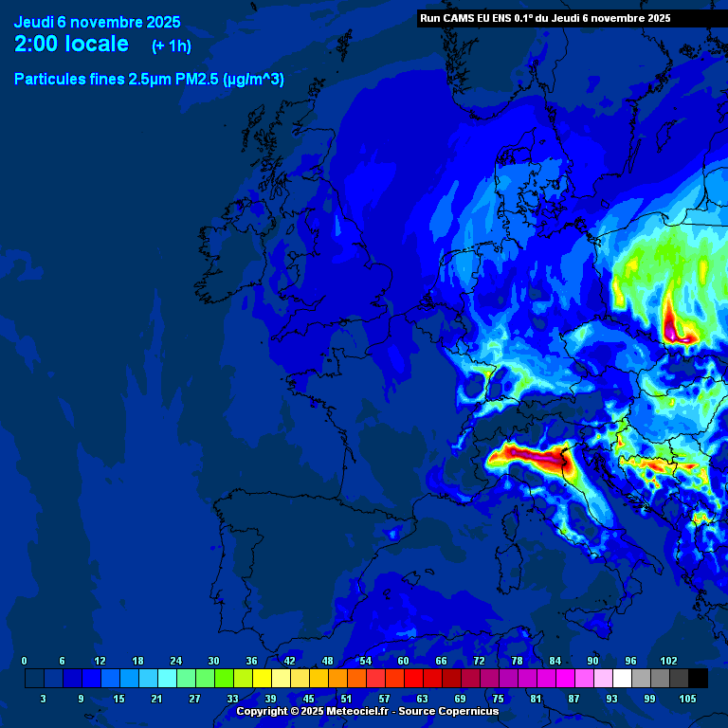Click the white swatch in the legend
The width and height of the screenshot is (728, 728).
[x=622, y=678]
